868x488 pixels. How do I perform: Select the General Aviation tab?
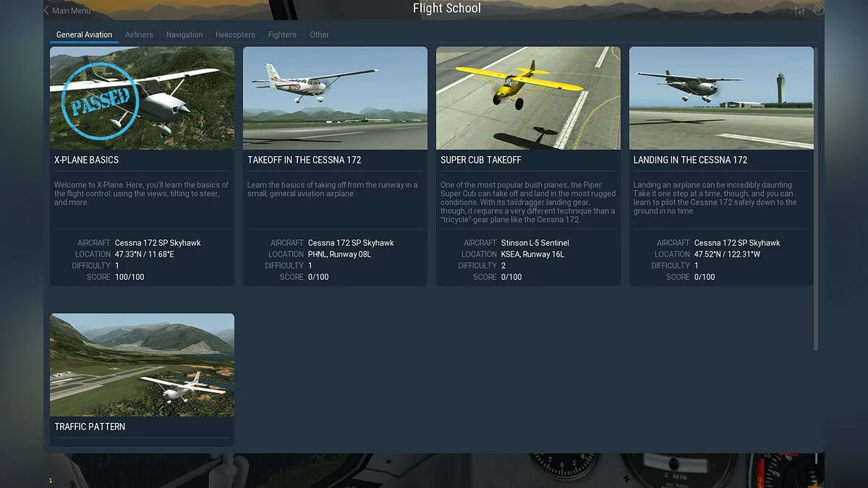pyautogui.click(x=84, y=35)
